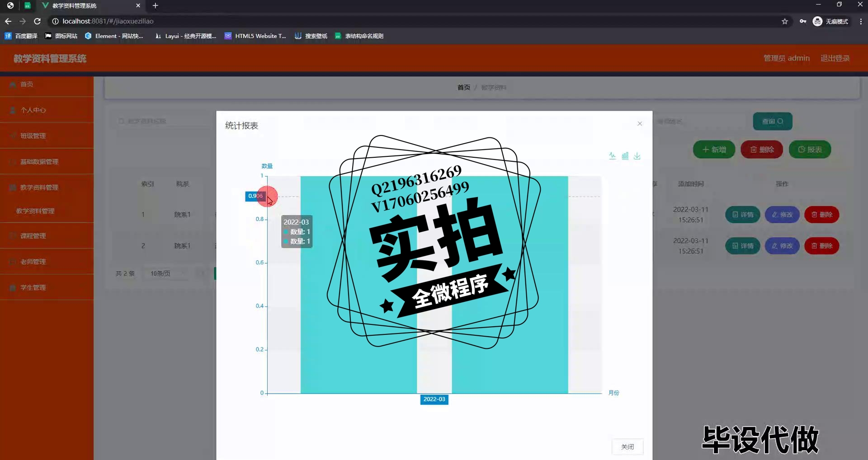Viewport: 868px width, 460px height.
Task: Delete the second row with 删除
Action: click(822, 246)
